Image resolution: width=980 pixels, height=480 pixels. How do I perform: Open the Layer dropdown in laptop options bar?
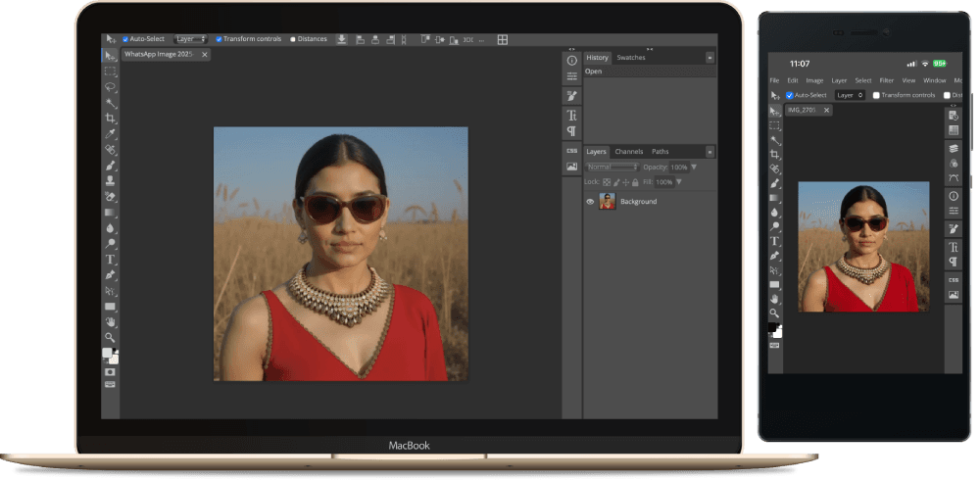(190, 39)
